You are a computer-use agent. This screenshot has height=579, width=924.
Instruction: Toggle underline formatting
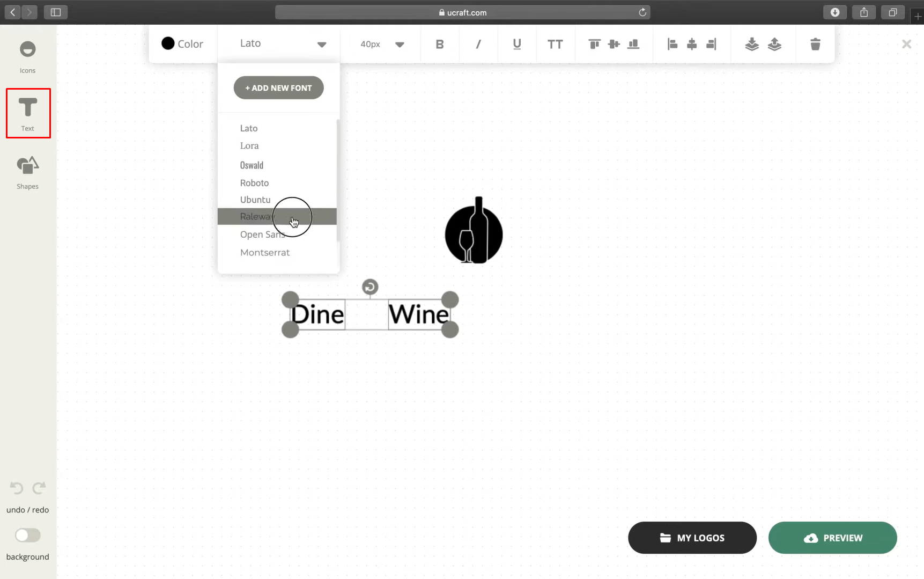[x=517, y=44]
